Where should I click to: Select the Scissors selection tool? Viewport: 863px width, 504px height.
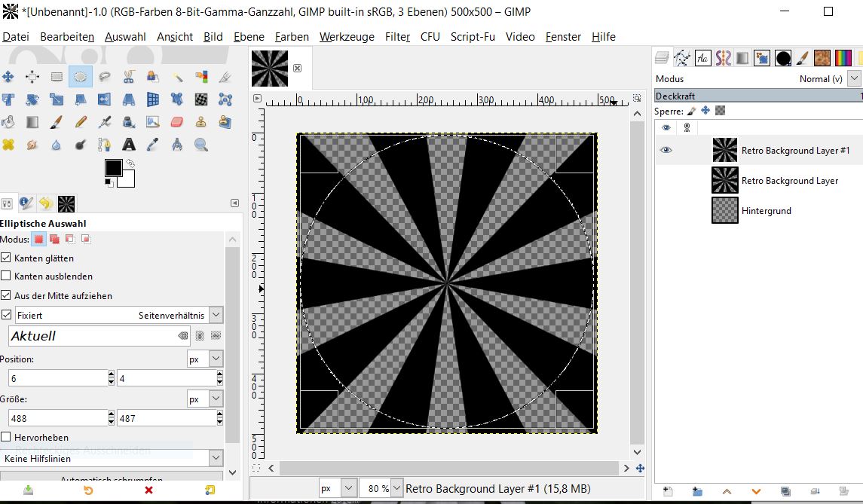coord(129,76)
